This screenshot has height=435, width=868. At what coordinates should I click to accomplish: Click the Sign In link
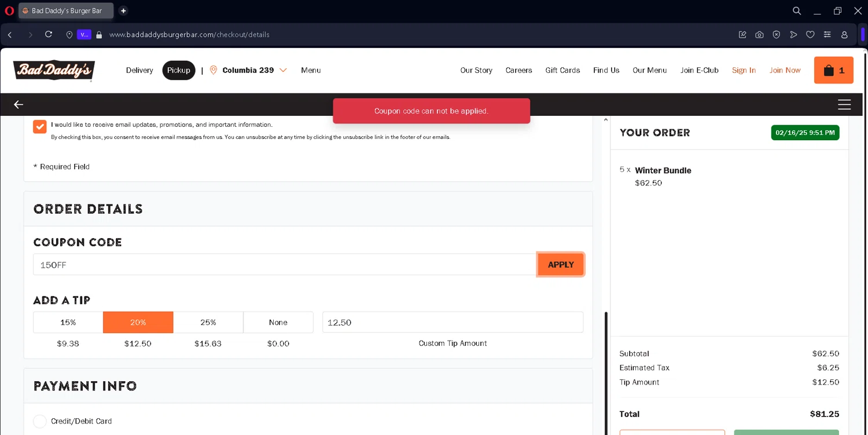pos(744,70)
